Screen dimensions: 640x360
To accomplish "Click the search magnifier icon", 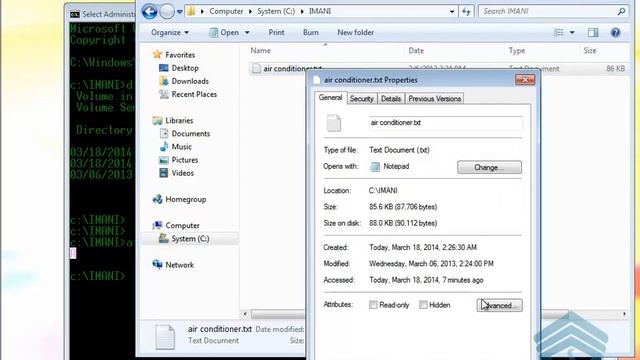I will pyautogui.click(x=621, y=11).
